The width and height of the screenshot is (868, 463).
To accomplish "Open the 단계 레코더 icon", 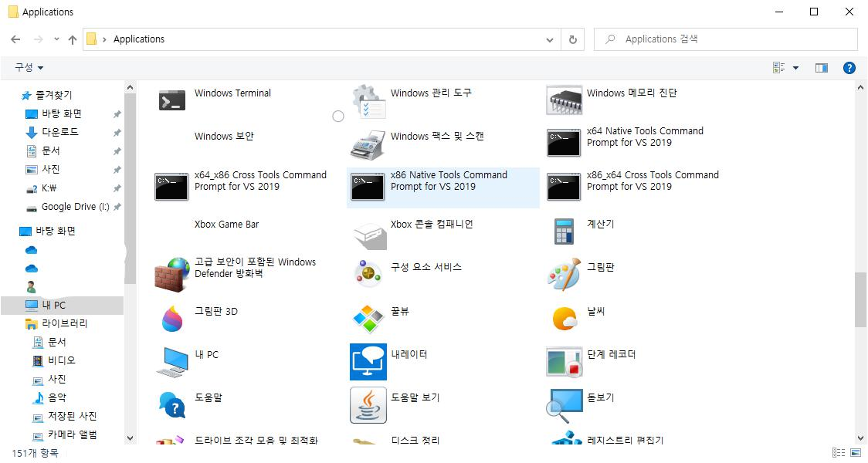I will 564,363.
